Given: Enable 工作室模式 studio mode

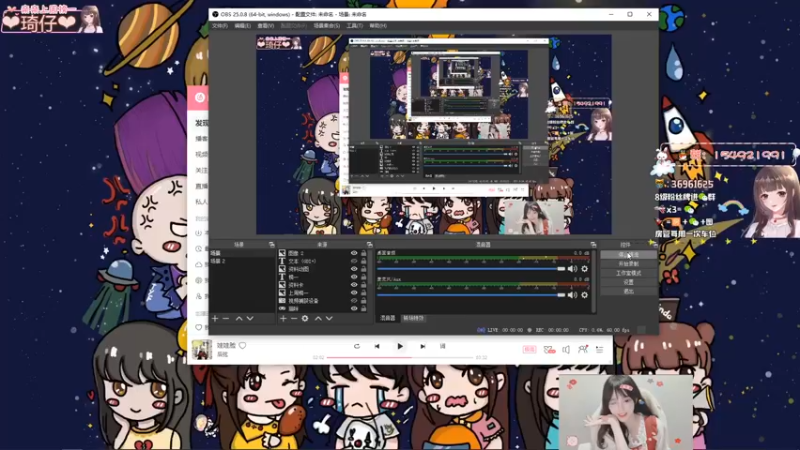Looking at the screenshot, I should click(x=628, y=273).
